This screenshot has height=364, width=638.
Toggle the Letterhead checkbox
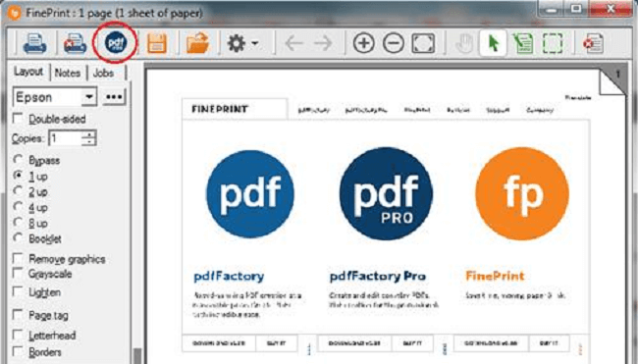tap(18, 336)
